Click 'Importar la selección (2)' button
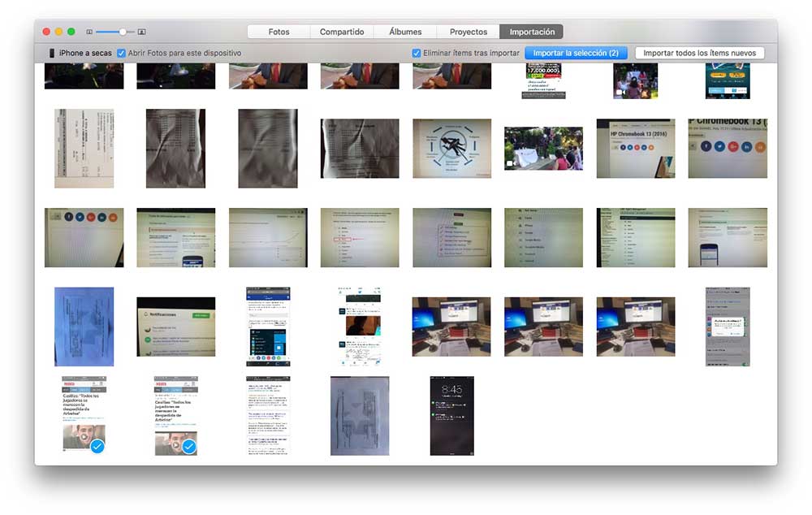The image size is (812, 515). 576,53
